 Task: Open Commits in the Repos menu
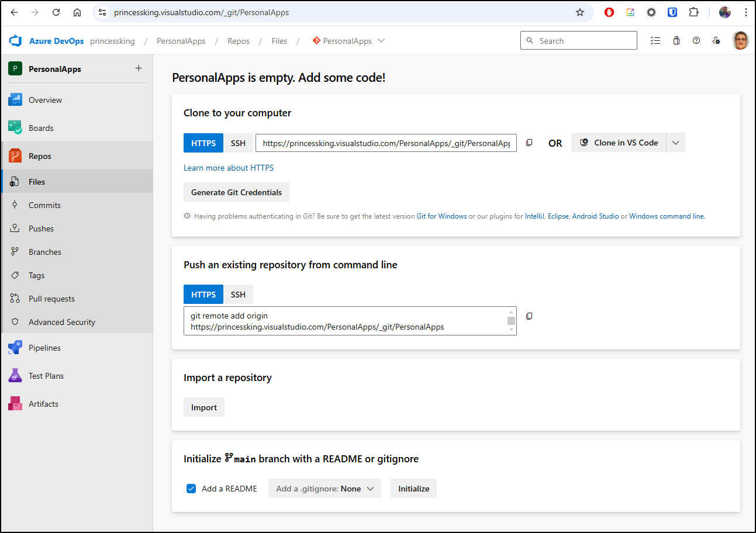(x=77, y=205)
